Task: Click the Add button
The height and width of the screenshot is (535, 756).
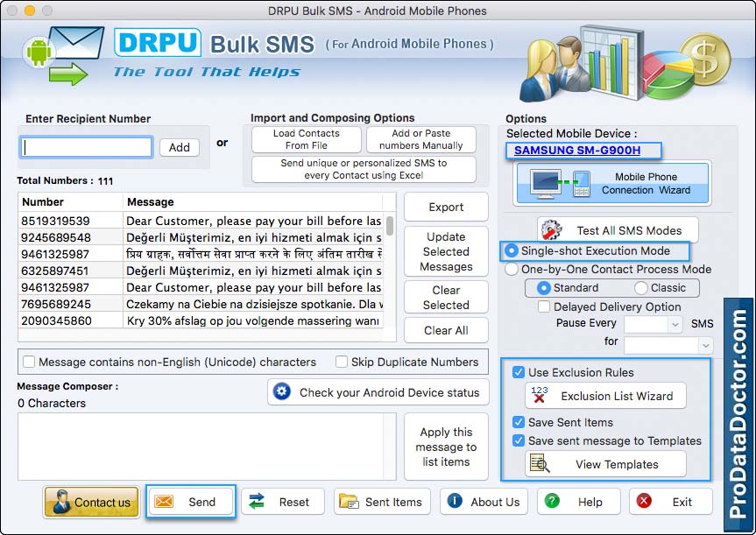Action: coord(180,147)
